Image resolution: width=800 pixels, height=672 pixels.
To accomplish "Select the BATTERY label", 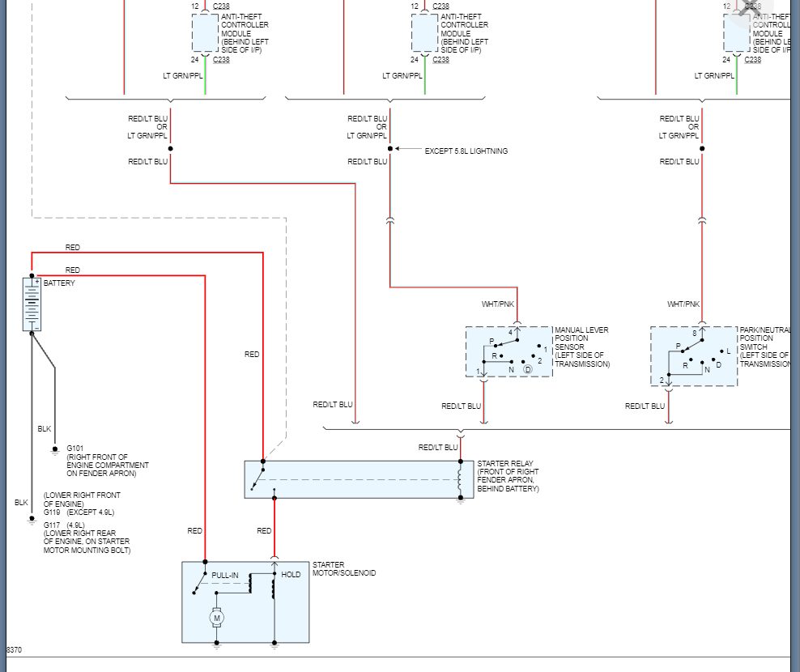I will (x=59, y=283).
